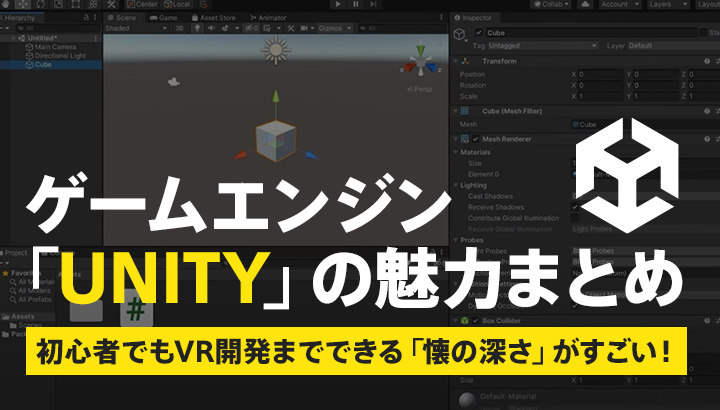
Task: Click the Cube name field in Inspector
Action: pyautogui.click(x=591, y=33)
